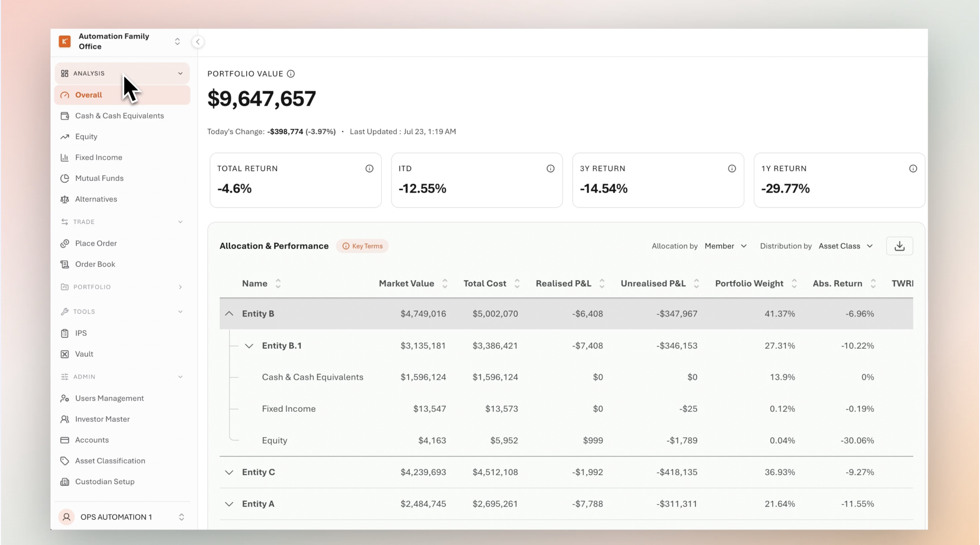
Task: Collapse the Admin section chevron
Action: [x=180, y=377]
